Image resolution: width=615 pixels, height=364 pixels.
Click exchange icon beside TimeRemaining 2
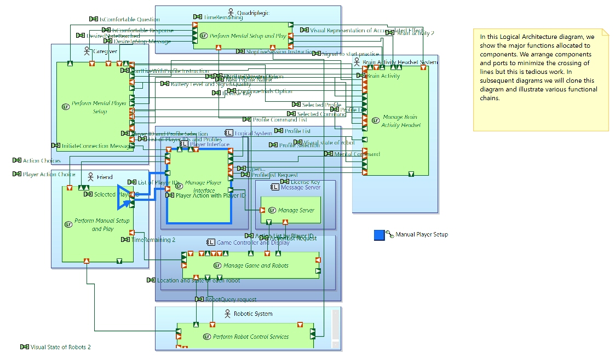(x=125, y=239)
